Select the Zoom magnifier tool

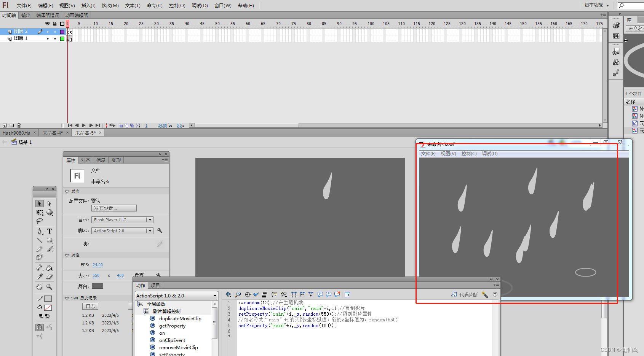click(50, 287)
